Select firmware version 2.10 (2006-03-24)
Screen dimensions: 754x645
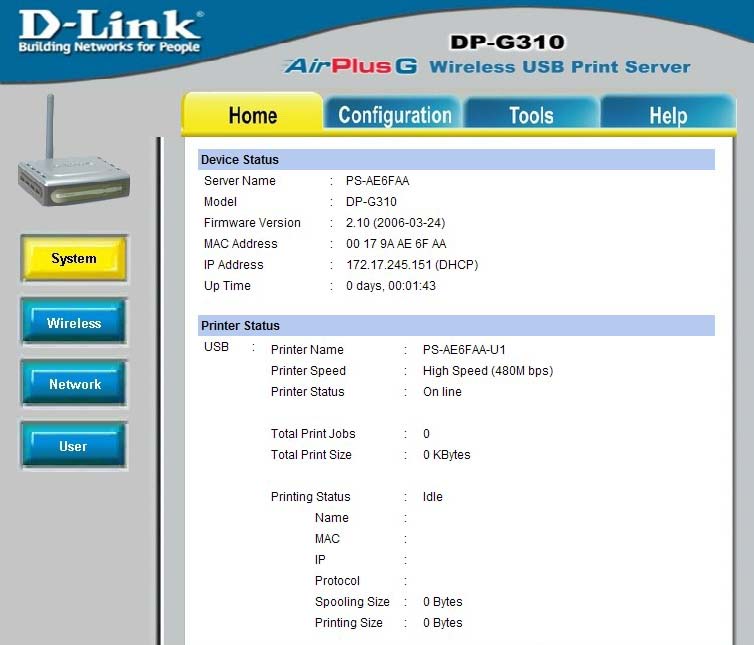[395, 223]
